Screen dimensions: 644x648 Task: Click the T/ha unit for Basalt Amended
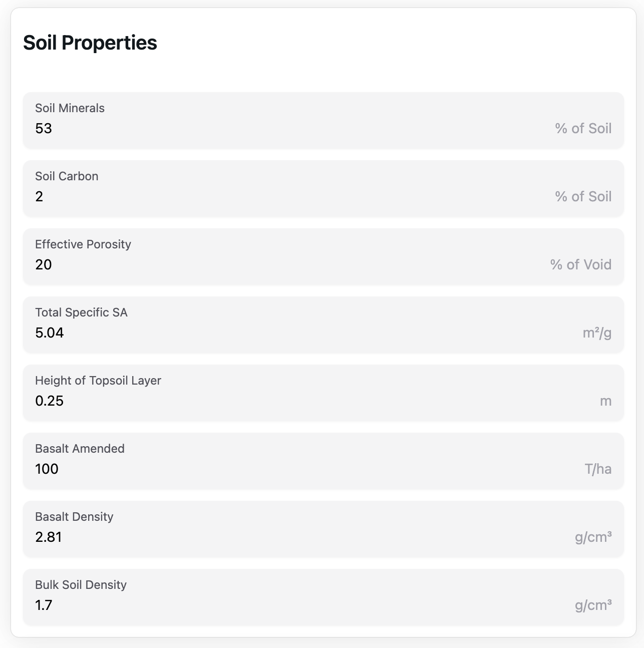point(598,469)
